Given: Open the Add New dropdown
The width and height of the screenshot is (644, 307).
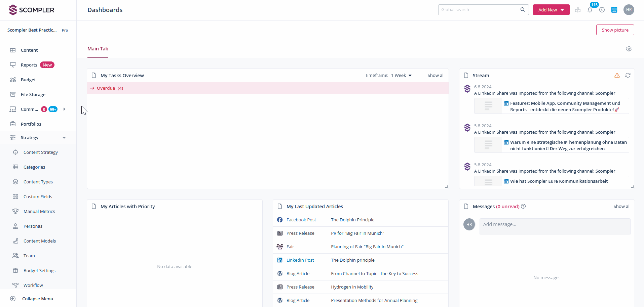Looking at the screenshot, I should point(551,10).
